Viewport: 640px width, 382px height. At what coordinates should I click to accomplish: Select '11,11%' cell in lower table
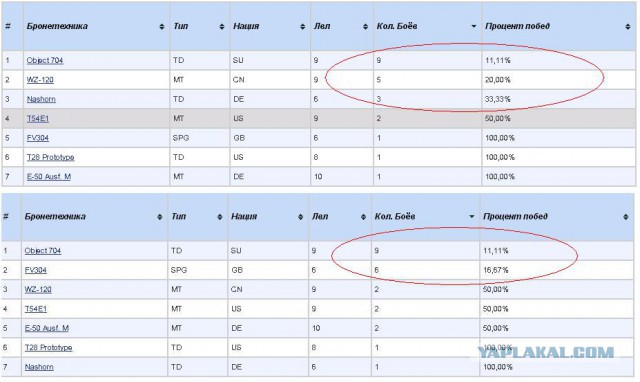[x=496, y=251]
